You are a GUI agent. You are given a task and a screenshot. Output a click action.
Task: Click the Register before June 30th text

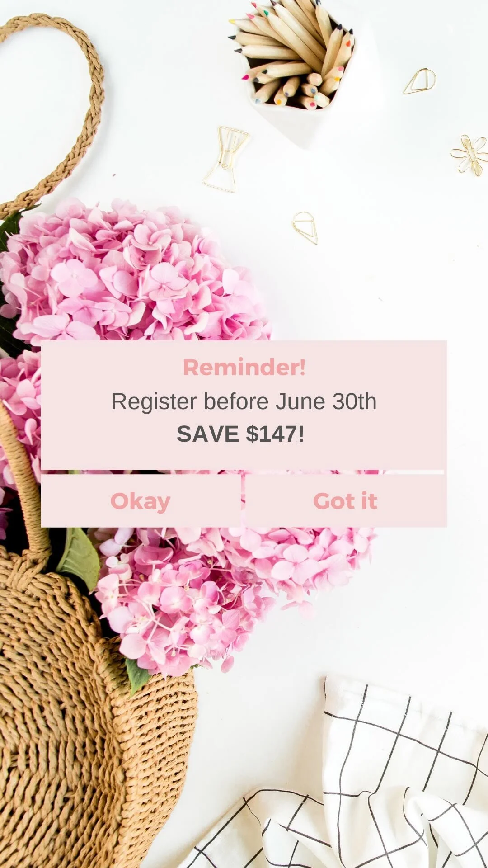(x=244, y=401)
